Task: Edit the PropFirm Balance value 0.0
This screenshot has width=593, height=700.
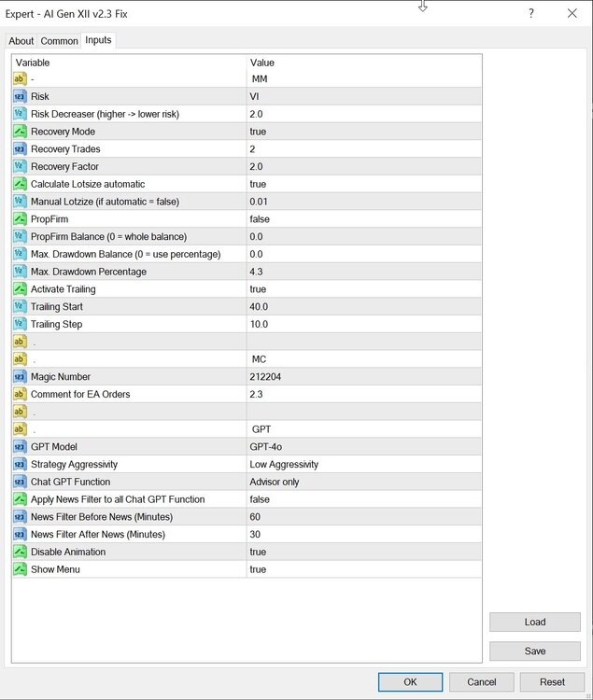Action: pyautogui.click(x=364, y=237)
